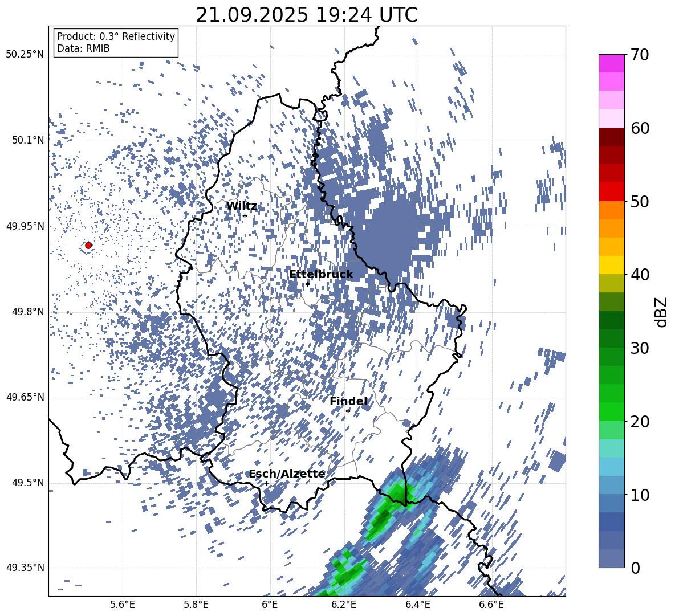Click the colorbar value 60

640,128
